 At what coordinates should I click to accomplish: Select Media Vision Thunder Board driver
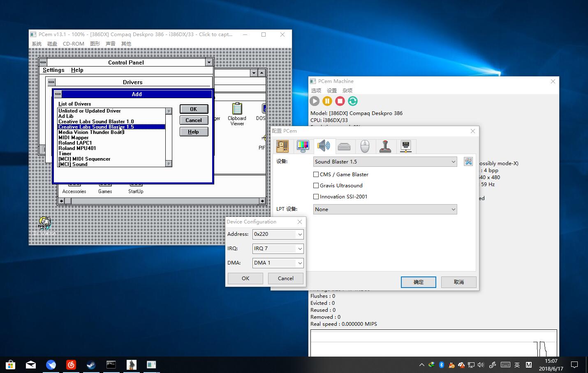(111, 132)
